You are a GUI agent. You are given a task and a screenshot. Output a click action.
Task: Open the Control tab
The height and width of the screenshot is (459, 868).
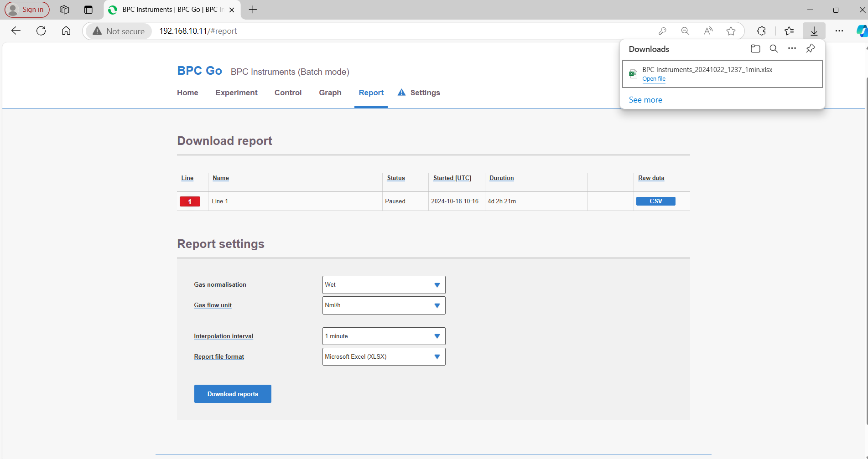288,93
